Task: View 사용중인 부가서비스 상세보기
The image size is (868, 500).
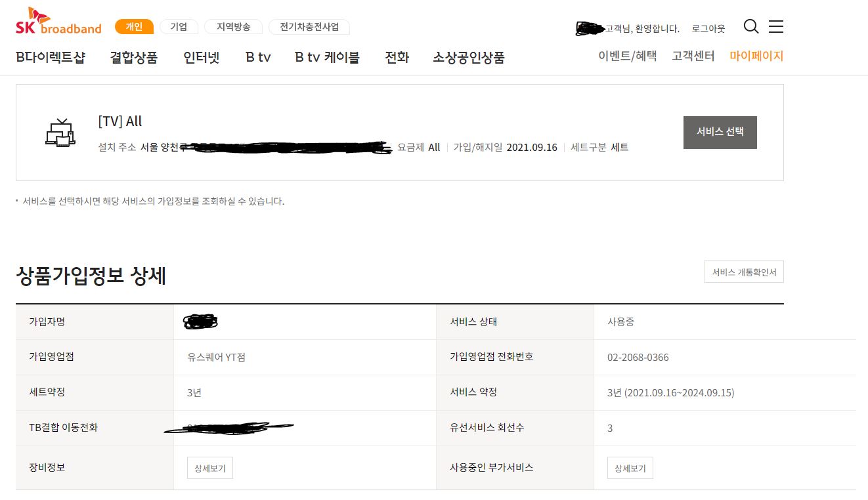Action: 630,469
